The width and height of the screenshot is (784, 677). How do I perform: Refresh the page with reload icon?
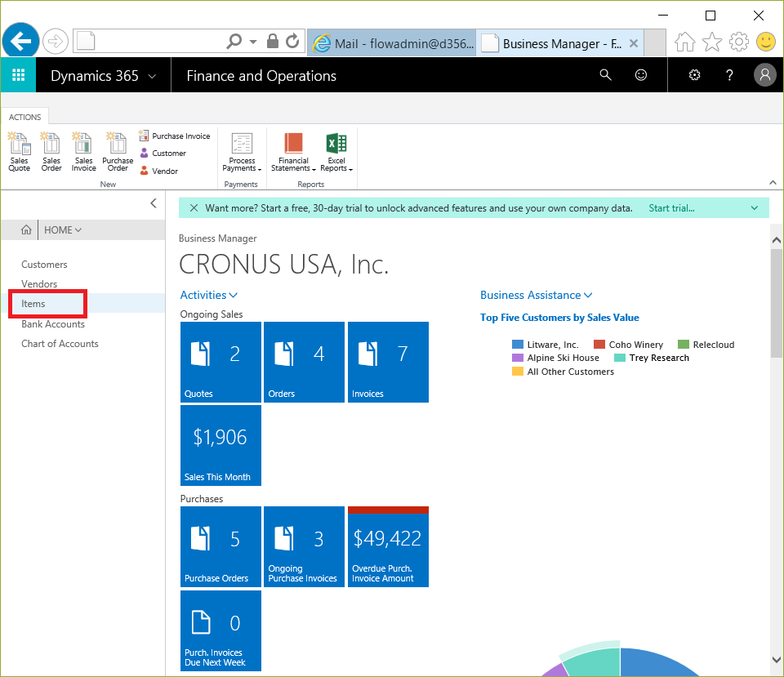coord(292,41)
